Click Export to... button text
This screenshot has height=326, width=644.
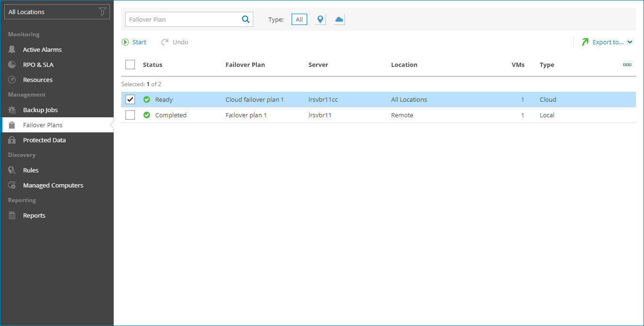[x=608, y=42]
